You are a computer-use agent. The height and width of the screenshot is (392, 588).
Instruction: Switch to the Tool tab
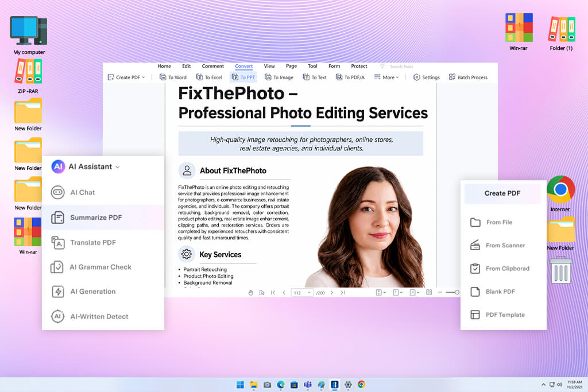[x=312, y=66]
